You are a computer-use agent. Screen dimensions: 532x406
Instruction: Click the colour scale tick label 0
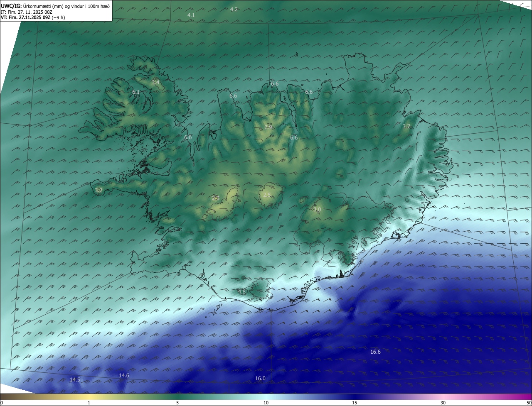[2, 403]
